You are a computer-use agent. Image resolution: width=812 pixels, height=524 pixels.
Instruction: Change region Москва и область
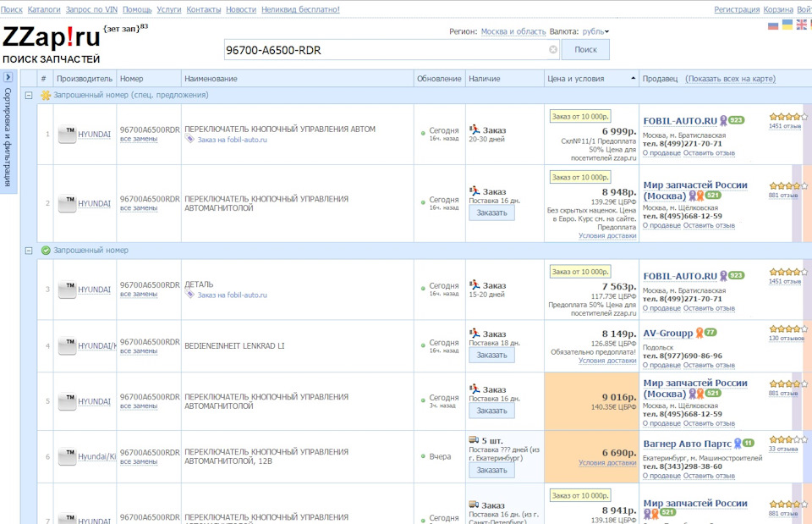(513, 31)
